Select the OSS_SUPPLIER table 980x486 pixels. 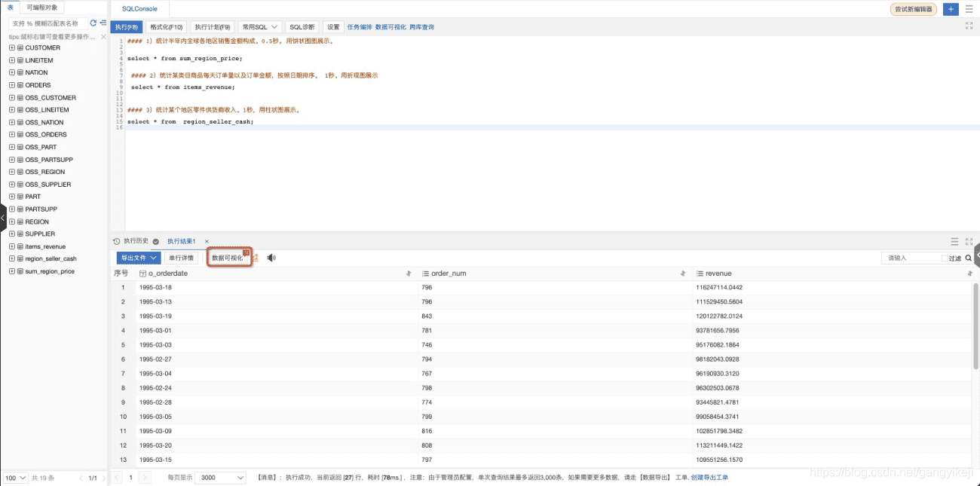[48, 185]
